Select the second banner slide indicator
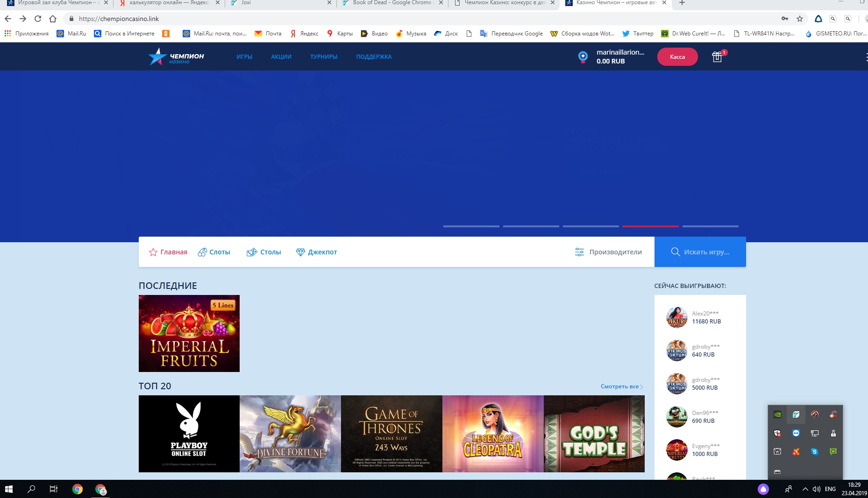The width and height of the screenshot is (868, 498). pyautogui.click(x=531, y=226)
